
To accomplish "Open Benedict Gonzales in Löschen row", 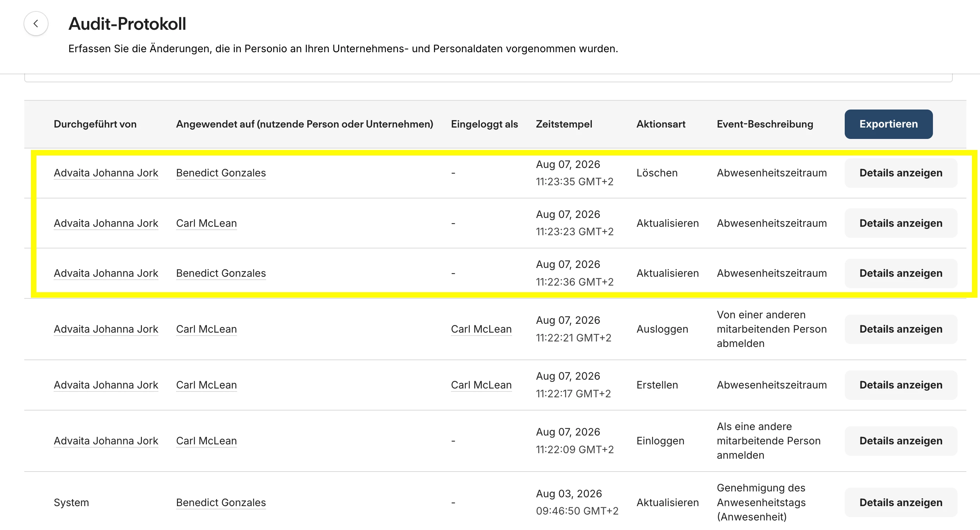I will 221,173.
